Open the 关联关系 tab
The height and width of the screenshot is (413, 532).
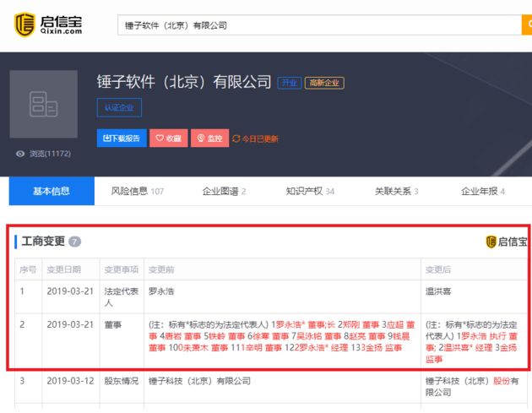(x=396, y=191)
